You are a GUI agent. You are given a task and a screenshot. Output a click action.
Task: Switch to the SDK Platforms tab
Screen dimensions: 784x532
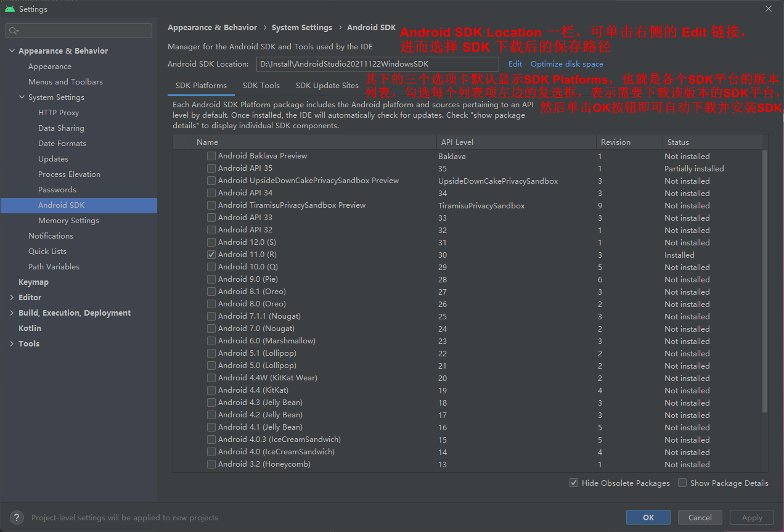pyautogui.click(x=201, y=86)
